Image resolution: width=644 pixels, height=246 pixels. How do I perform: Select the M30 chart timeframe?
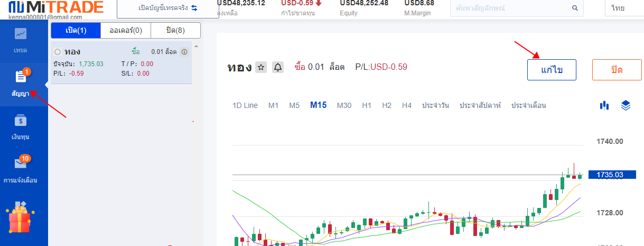(344, 105)
